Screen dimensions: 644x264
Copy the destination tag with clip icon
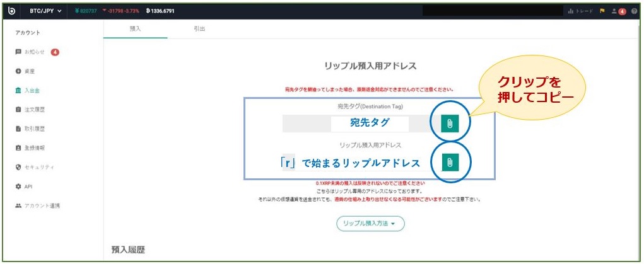[x=450, y=124]
